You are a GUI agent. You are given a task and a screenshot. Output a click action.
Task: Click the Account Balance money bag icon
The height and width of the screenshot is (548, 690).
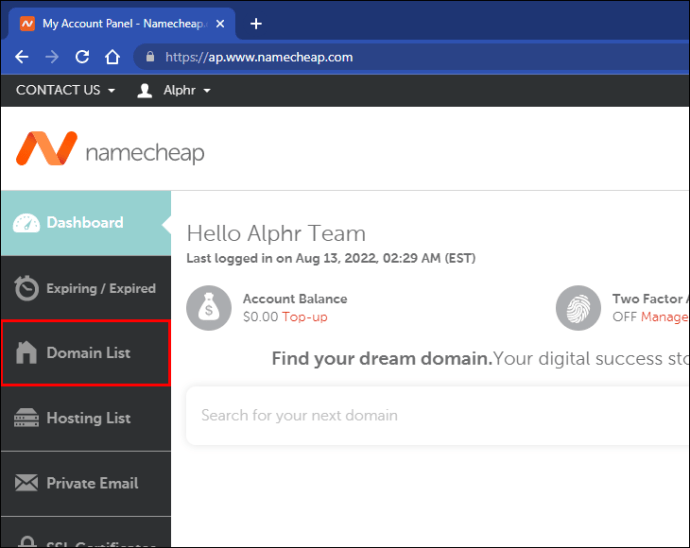209,308
